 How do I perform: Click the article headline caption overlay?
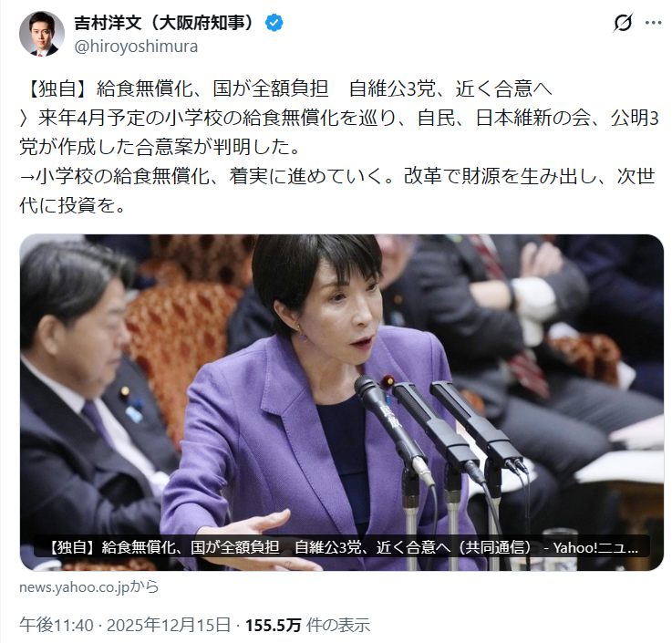click(342, 547)
